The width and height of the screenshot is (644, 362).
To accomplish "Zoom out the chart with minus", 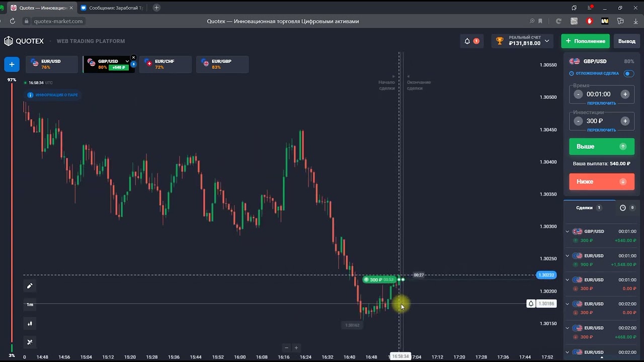I will (286, 347).
